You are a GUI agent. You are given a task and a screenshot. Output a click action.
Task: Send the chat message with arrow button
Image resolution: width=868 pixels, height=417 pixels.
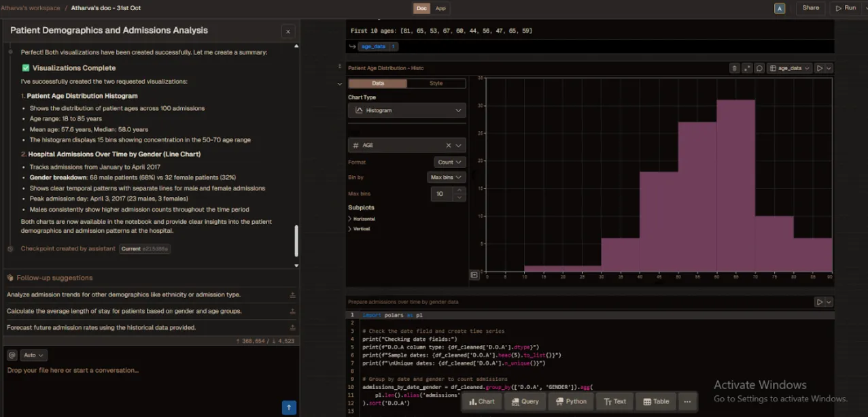pos(288,407)
